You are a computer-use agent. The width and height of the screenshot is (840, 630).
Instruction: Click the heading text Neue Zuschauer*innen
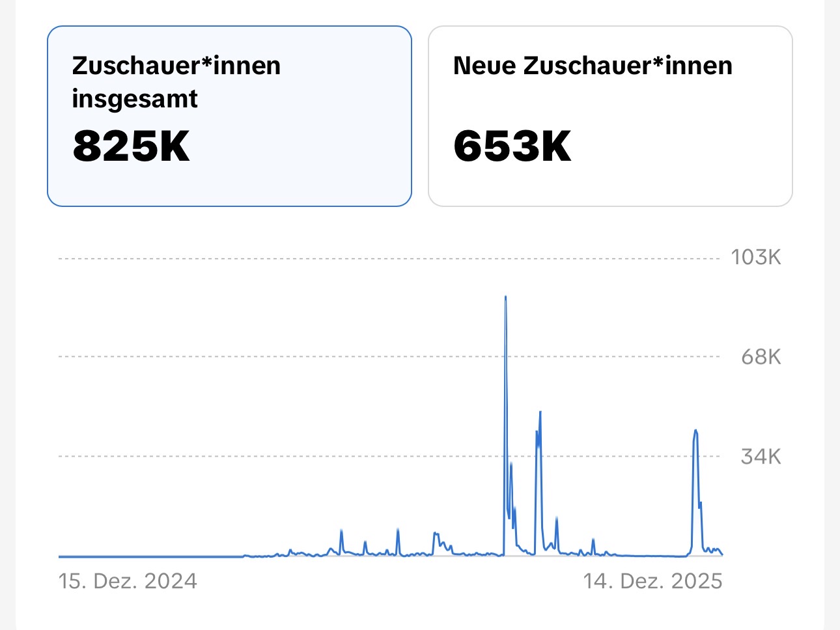[593, 66]
